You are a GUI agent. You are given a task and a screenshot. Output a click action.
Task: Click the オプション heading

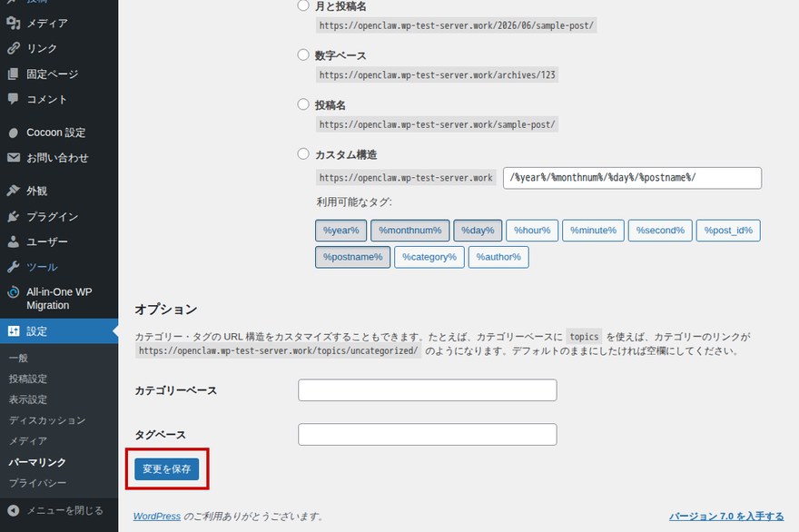[166, 310]
